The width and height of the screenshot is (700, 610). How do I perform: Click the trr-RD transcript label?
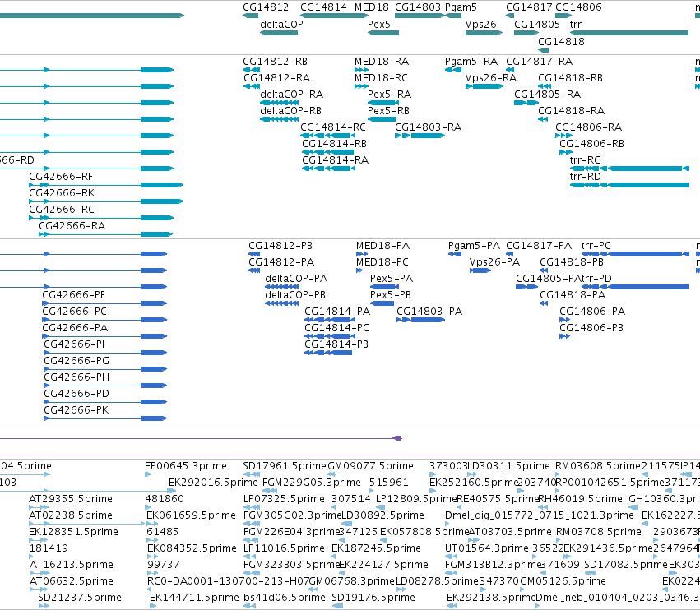pyautogui.click(x=586, y=176)
